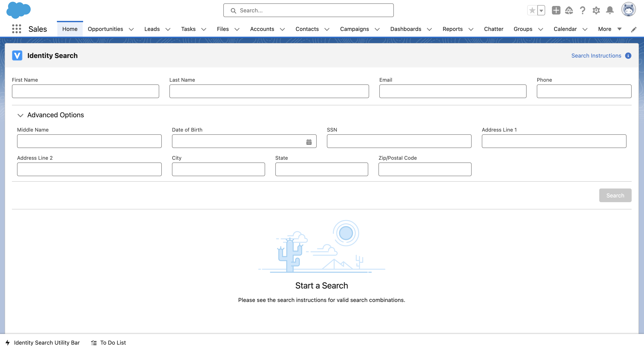Click the Search button
The image size is (644, 351).
(x=615, y=195)
